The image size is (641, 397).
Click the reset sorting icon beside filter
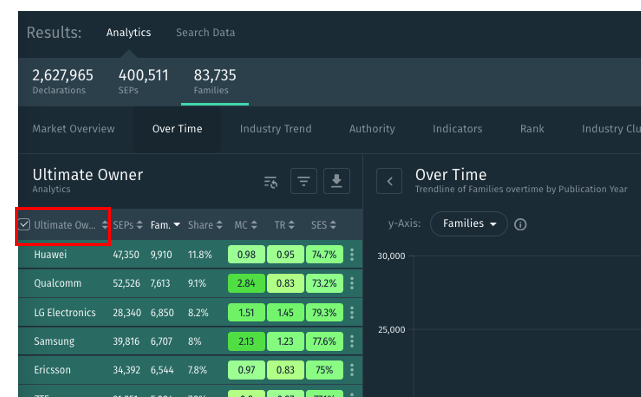[271, 182]
